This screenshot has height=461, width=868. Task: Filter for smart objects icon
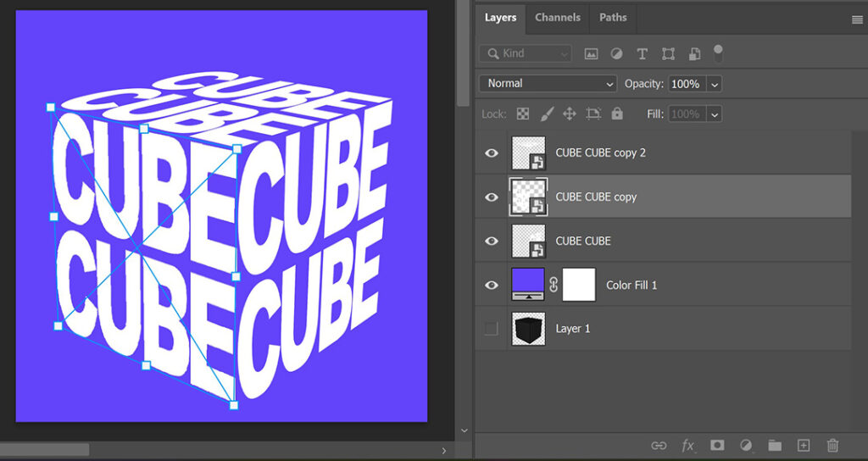[694, 53]
